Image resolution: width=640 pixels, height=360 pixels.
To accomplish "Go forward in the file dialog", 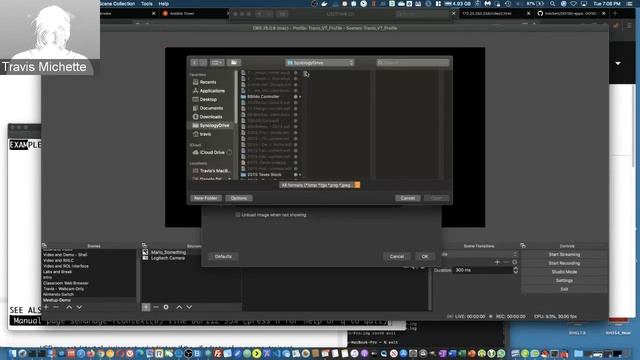I will 203,62.
